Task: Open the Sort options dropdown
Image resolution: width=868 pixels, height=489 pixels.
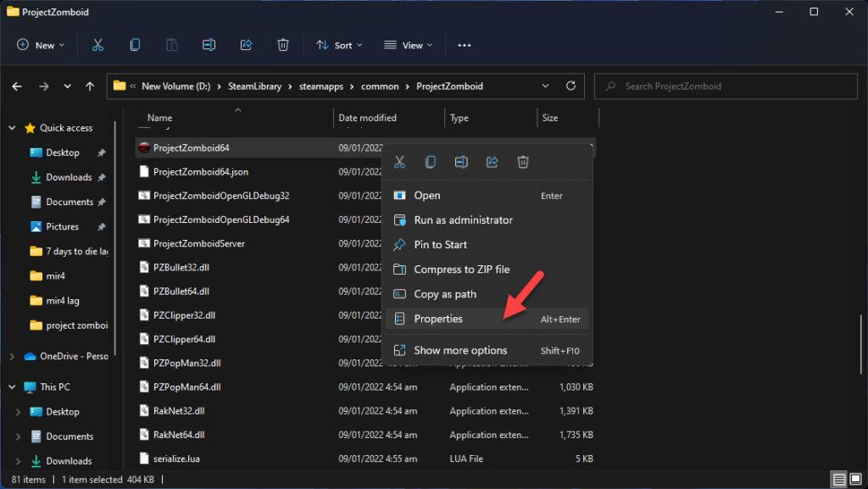Action: 339,46
